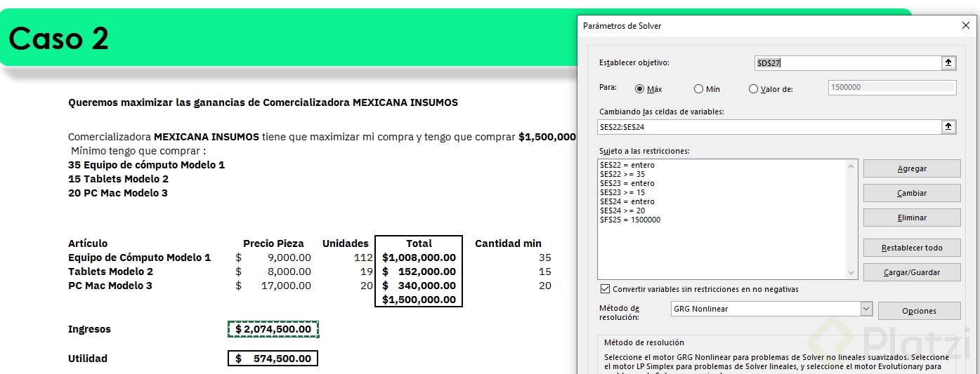Click the range selector icon beside $E$22:$E$24
The height and width of the screenshot is (374, 980).
[x=948, y=127]
